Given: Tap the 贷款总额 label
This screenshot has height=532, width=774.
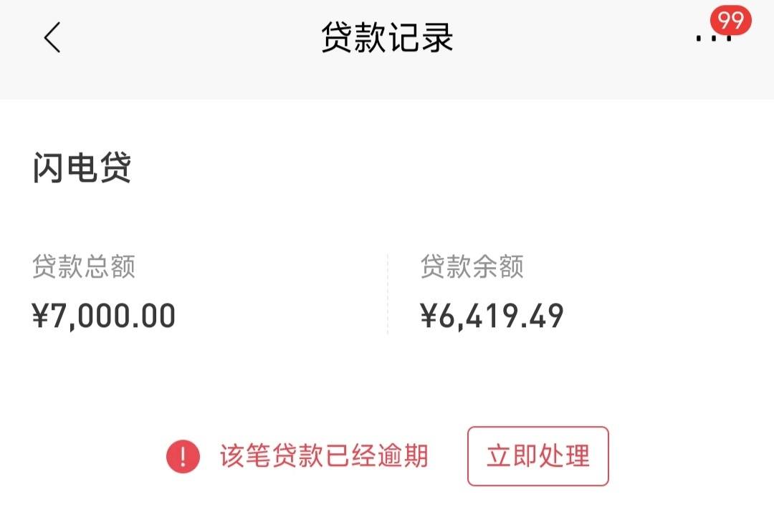Looking at the screenshot, I should (84, 267).
